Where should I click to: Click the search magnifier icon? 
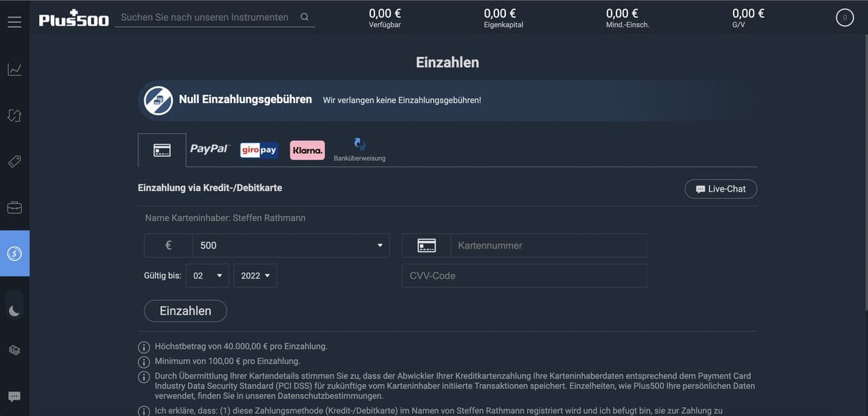pos(304,18)
